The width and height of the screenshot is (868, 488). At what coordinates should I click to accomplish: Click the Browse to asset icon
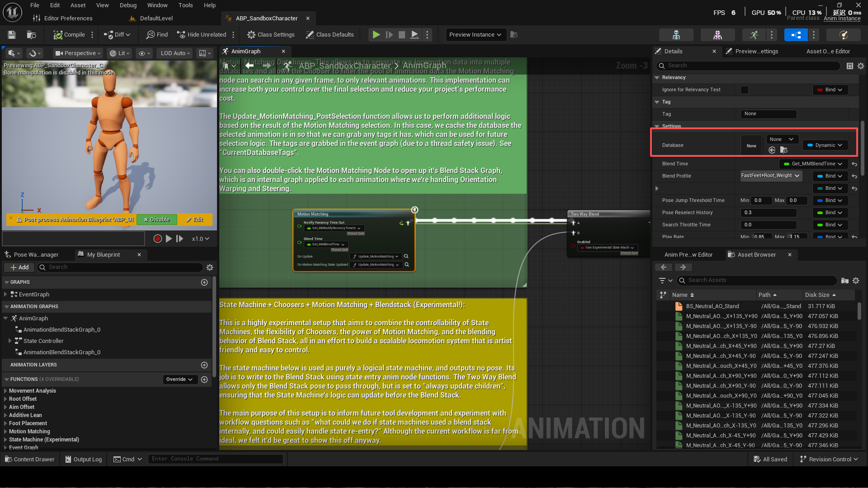click(x=31, y=35)
